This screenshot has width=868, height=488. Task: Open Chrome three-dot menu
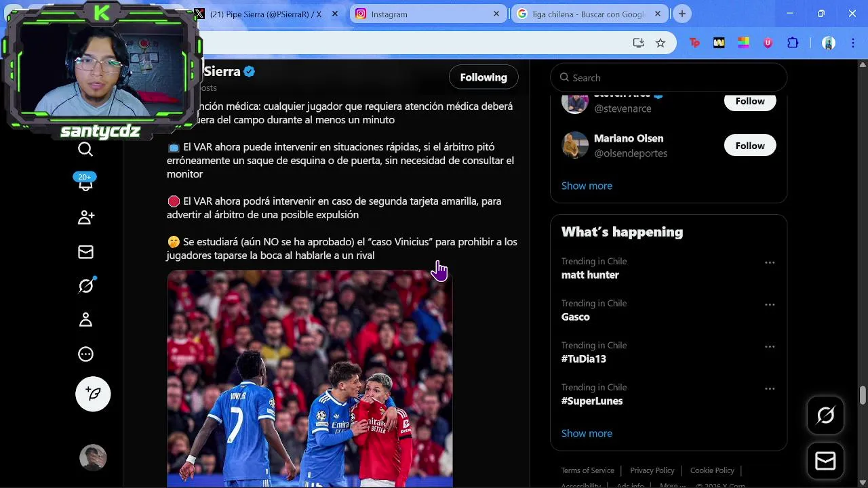click(x=853, y=43)
